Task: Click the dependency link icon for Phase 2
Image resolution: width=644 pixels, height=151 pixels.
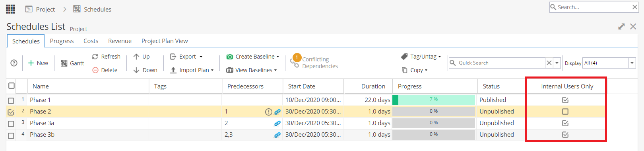Action: coord(277,112)
